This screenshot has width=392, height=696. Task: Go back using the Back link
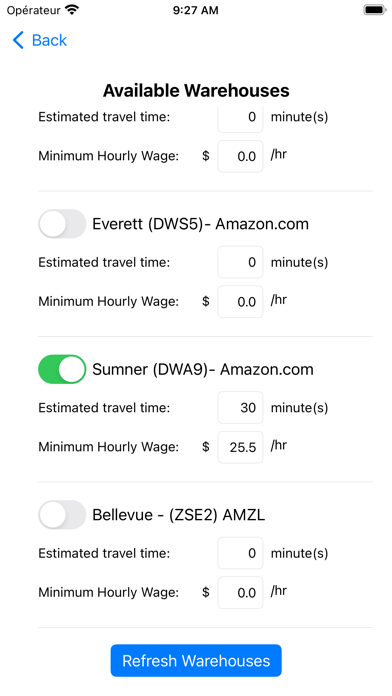tap(40, 40)
